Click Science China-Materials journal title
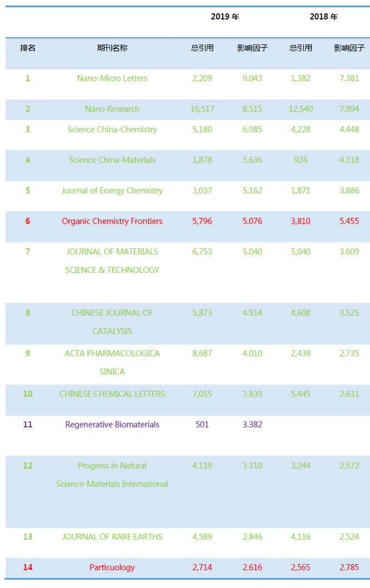Screen dimensions: 370x588 tap(112, 160)
